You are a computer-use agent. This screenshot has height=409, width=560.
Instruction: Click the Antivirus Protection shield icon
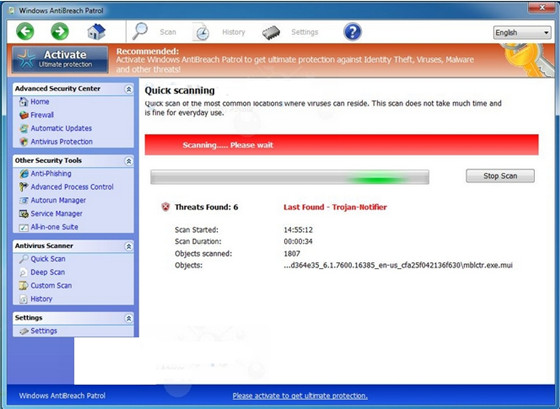[24, 142]
